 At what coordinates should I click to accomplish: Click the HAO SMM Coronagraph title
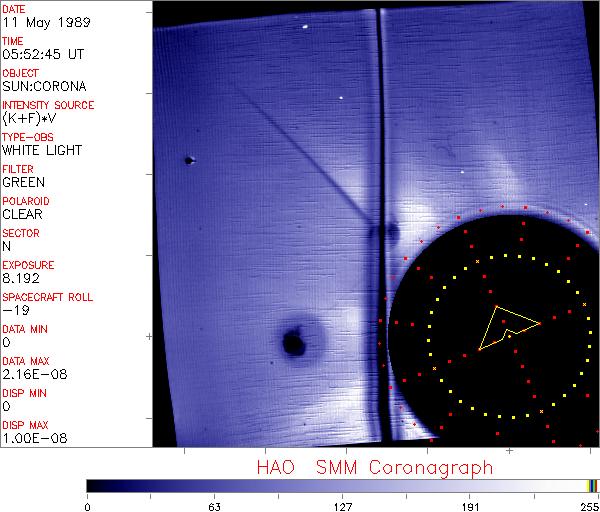374,467
